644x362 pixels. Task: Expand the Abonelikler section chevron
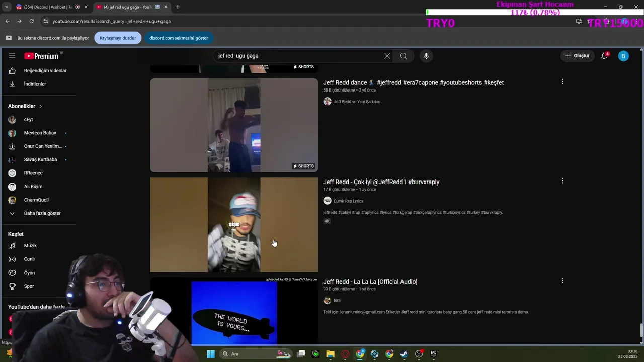(x=40, y=106)
